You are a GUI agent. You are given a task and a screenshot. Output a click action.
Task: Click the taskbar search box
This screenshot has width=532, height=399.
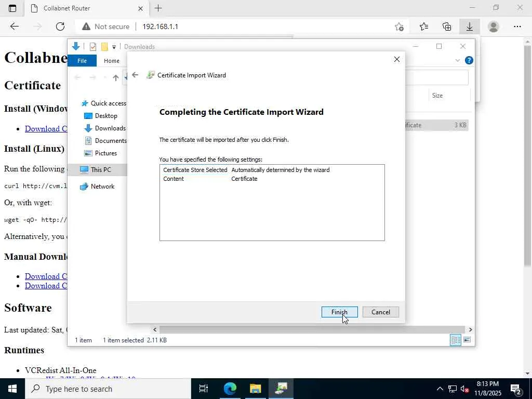point(108,389)
